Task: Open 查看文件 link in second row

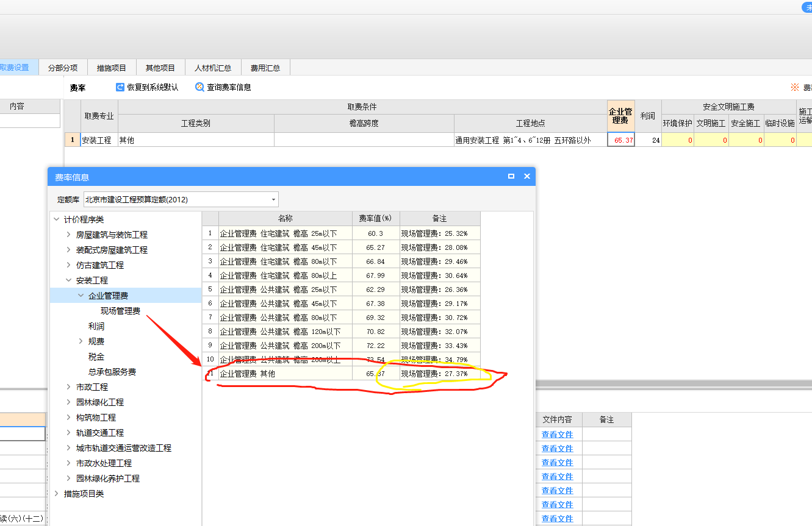Action: point(558,449)
